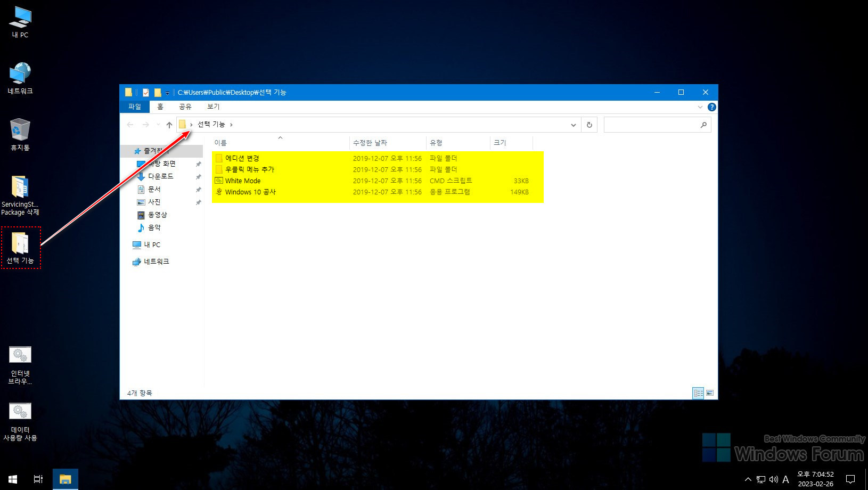The height and width of the screenshot is (490, 868).
Task: Click the Properties icon in the title bar
Action: point(145,92)
